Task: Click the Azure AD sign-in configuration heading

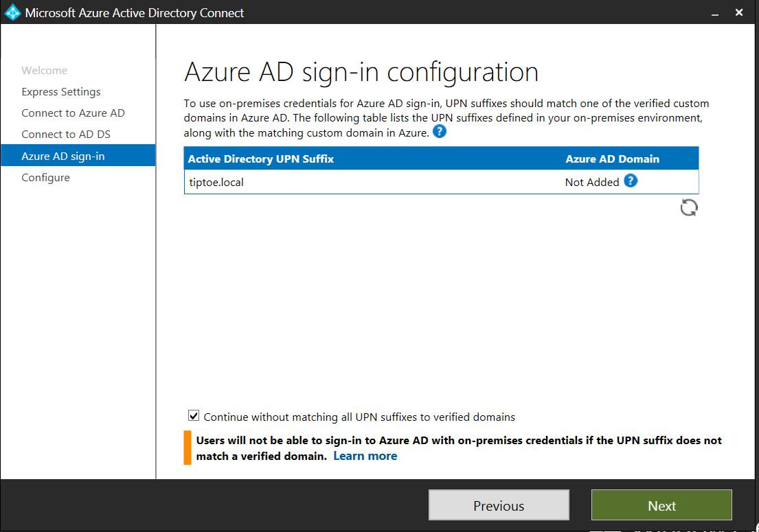Action: [x=361, y=72]
